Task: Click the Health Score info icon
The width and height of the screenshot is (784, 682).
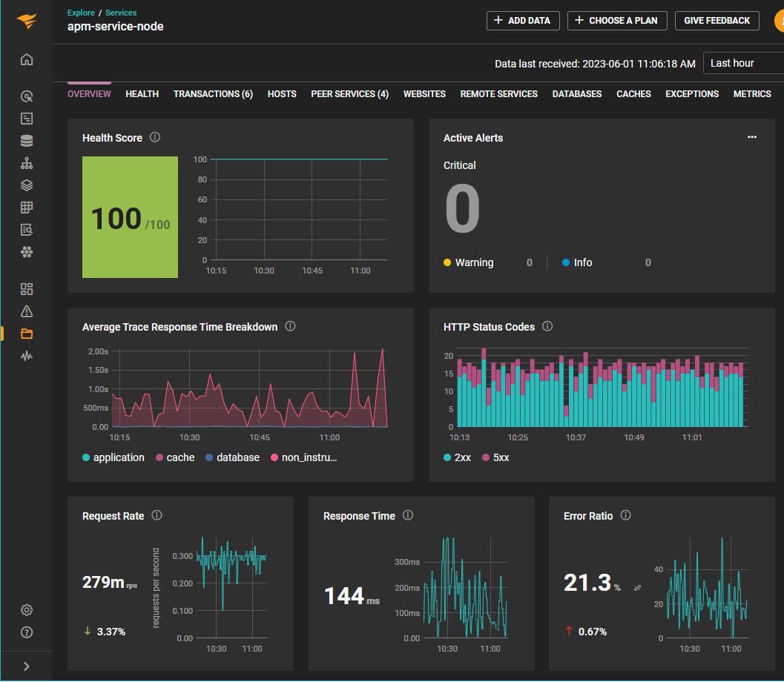Action: click(155, 137)
